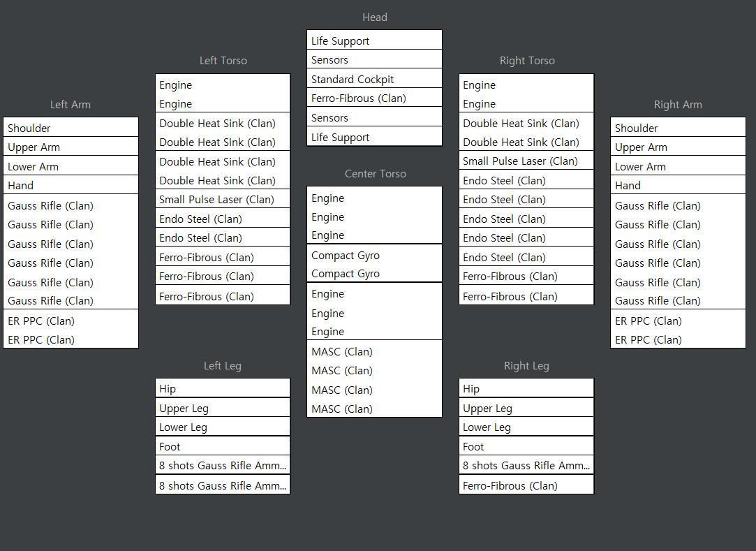Select Right Arm Gauss Rifle (Clan)

tap(678, 253)
